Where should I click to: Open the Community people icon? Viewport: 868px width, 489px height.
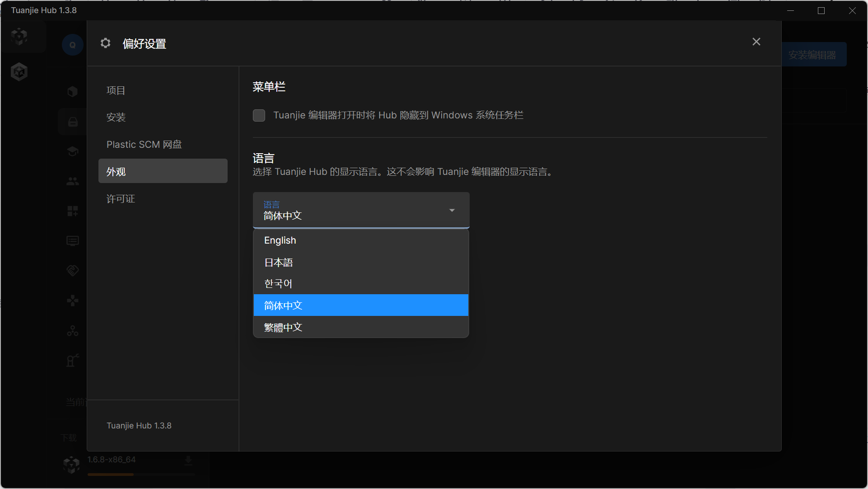point(72,181)
